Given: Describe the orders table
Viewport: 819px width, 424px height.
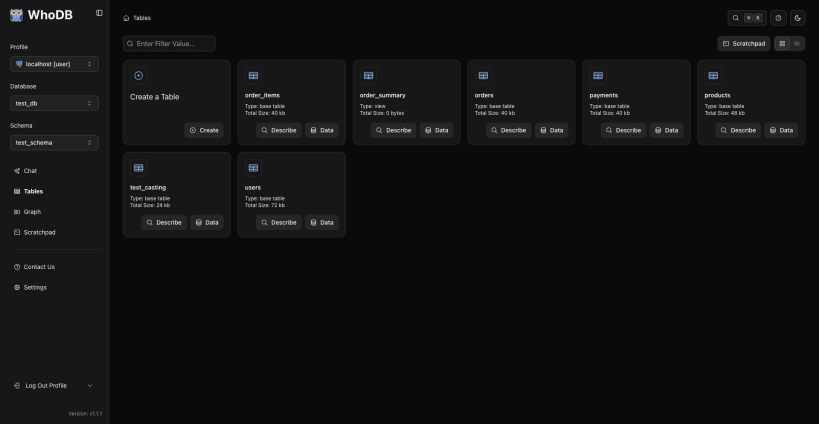Looking at the screenshot, I should coord(508,131).
